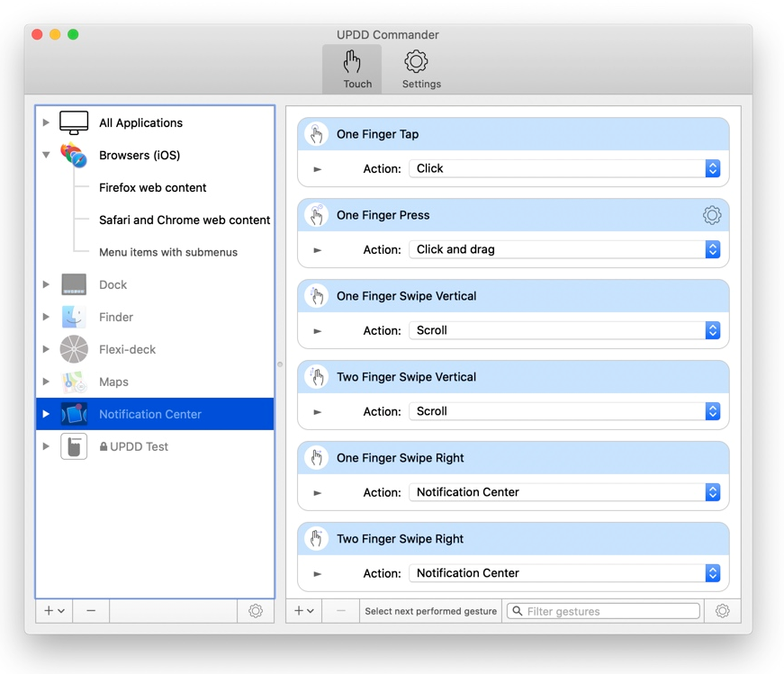Select the Two Finger Swipe Vertical header
This screenshot has height=674, width=784.
pyautogui.click(x=513, y=377)
